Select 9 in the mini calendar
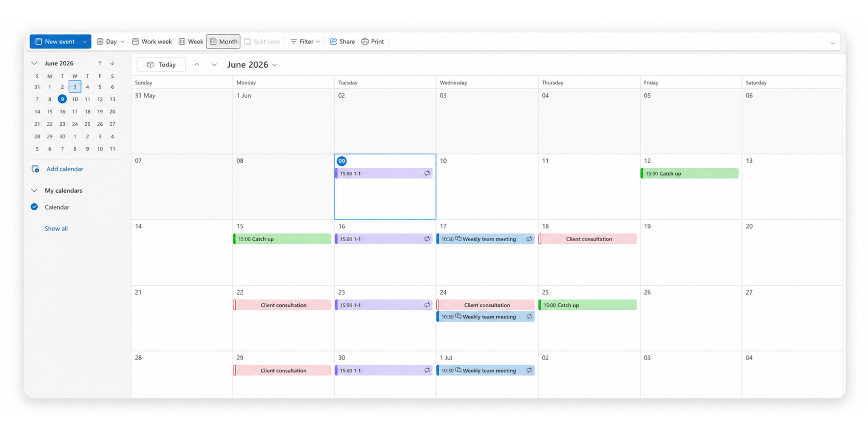This screenshot has width=868, height=434. [x=62, y=99]
